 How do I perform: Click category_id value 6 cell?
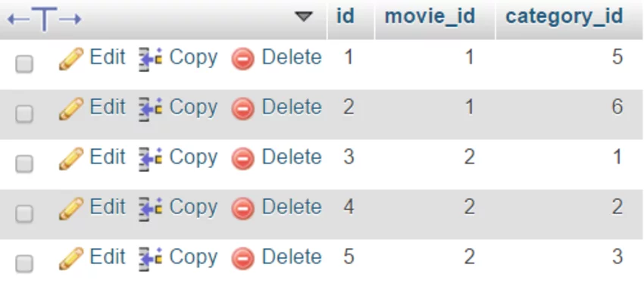click(x=569, y=107)
